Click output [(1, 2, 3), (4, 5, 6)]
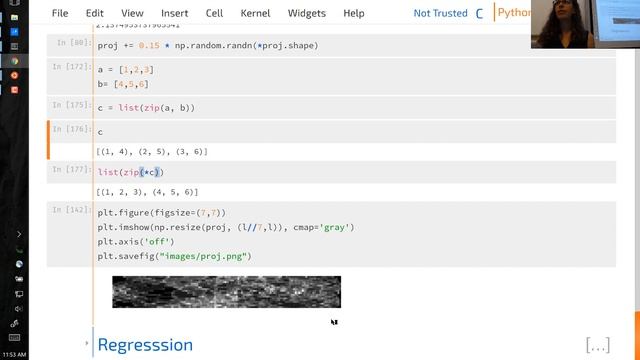 [147, 192]
